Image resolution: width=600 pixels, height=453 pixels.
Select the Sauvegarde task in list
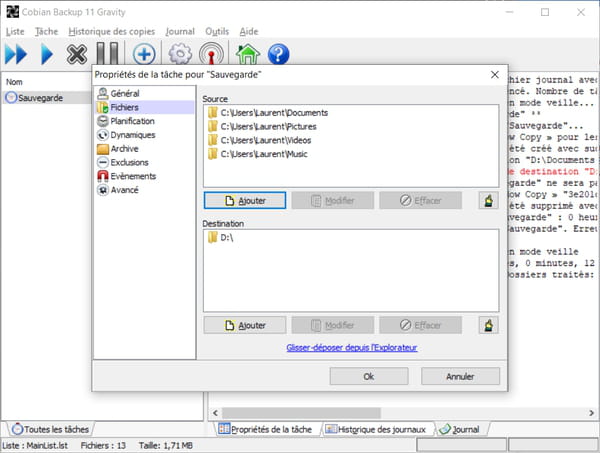pyautogui.click(x=47, y=98)
